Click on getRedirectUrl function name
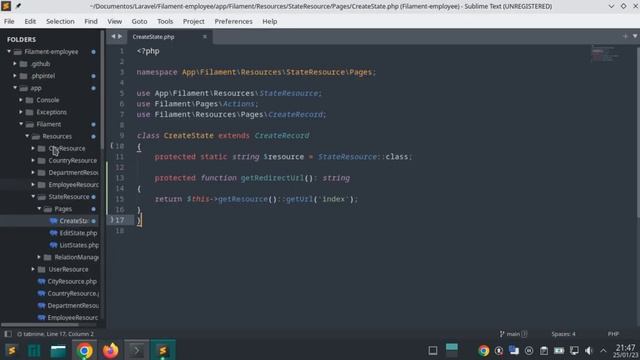 272,178
